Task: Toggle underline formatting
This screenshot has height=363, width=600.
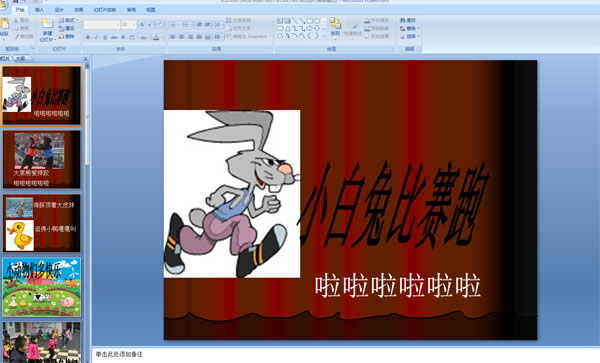Action: 105,37
